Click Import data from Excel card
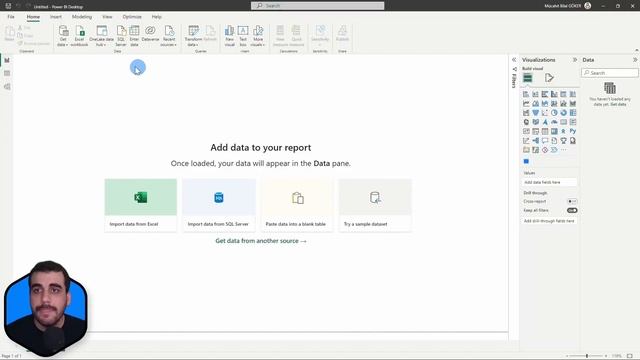The width and height of the screenshot is (640, 360). coord(141,205)
